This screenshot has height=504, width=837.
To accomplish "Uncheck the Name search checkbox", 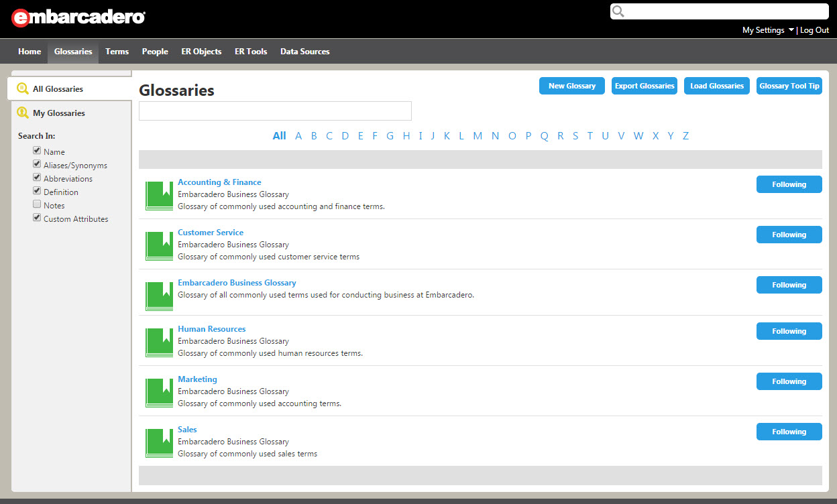I will point(37,151).
